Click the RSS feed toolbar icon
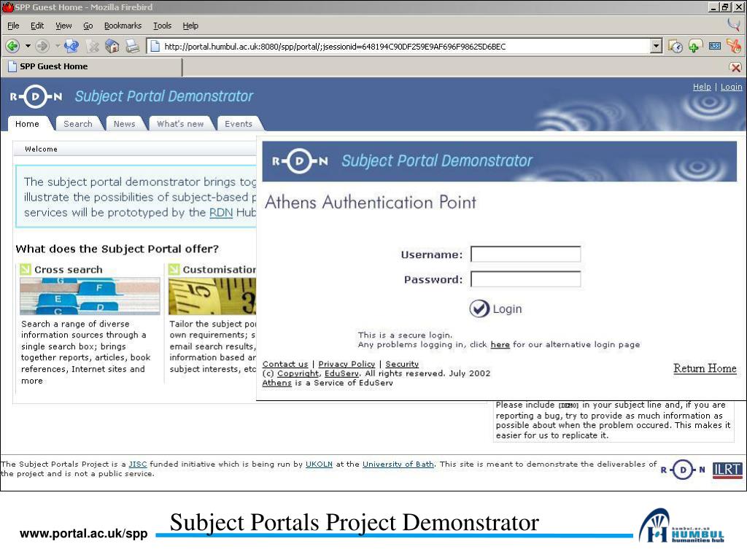The width and height of the screenshot is (747, 560). pos(715,46)
